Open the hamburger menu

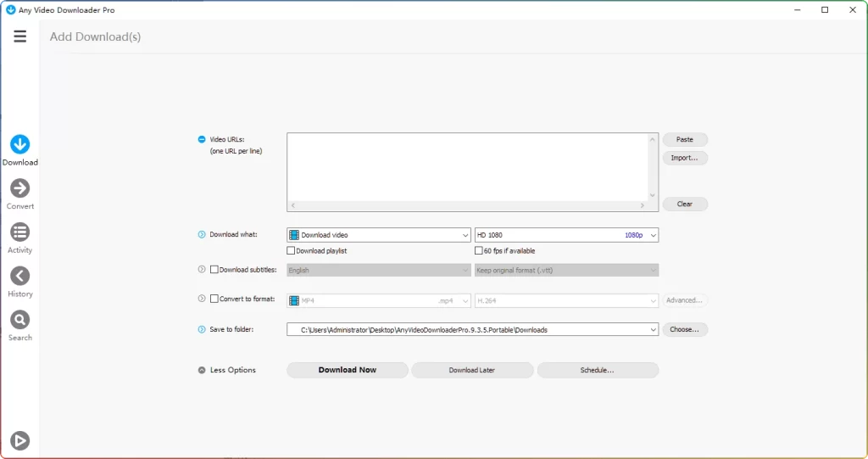pos(20,36)
